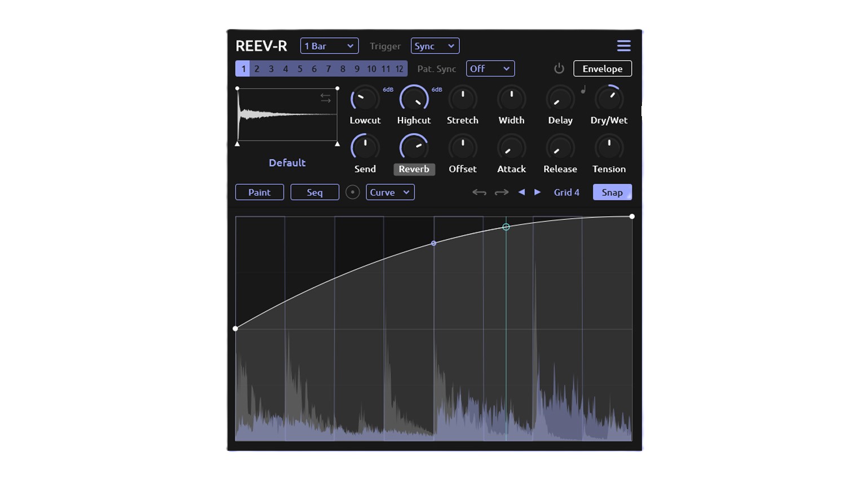Click the Lowcut knob
This screenshot has width=868, height=479.
click(x=365, y=99)
